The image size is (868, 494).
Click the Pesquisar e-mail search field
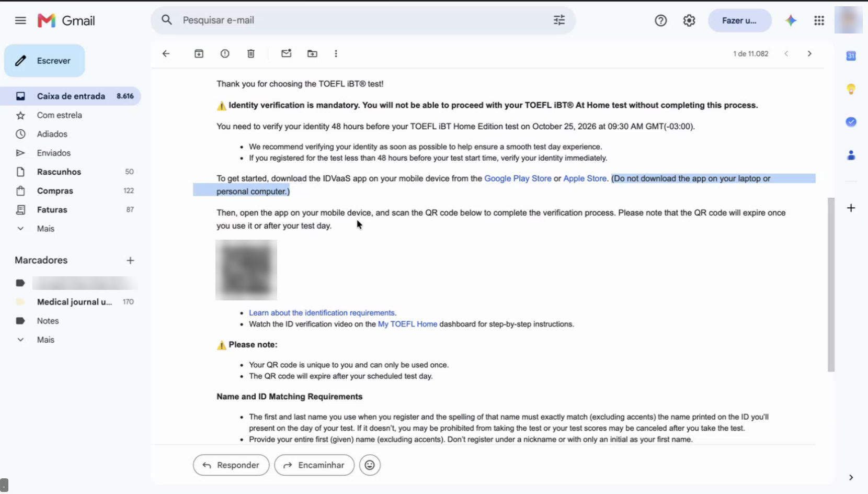pyautogui.click(x=363, y=20)
